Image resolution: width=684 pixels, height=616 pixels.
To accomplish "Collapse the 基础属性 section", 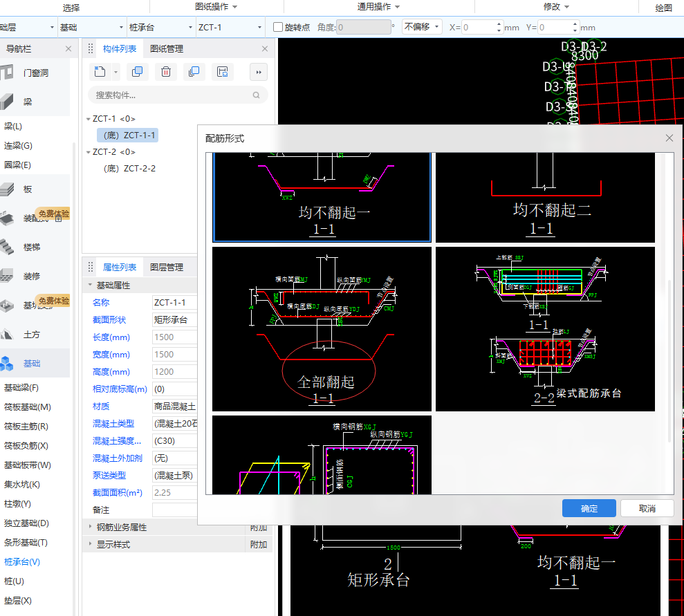I will click(91, 285).
